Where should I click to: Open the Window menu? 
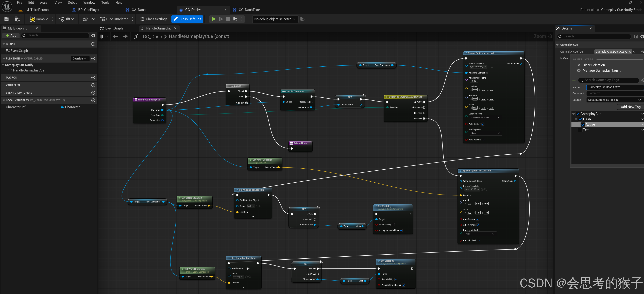tap(89, 3)
